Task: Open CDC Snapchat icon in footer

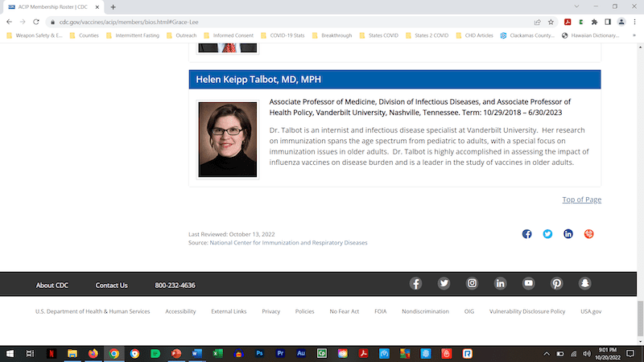Action: [x=585, y=284]
